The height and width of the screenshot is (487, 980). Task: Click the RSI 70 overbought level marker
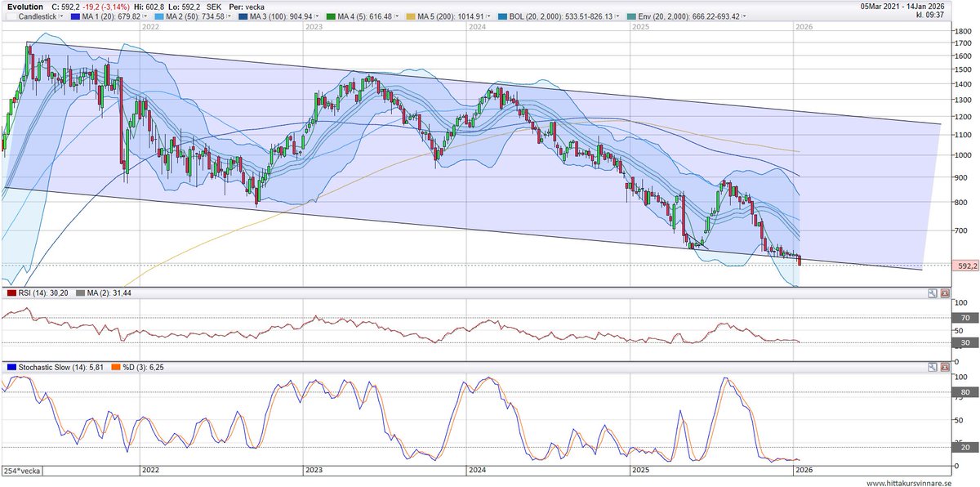964,317
